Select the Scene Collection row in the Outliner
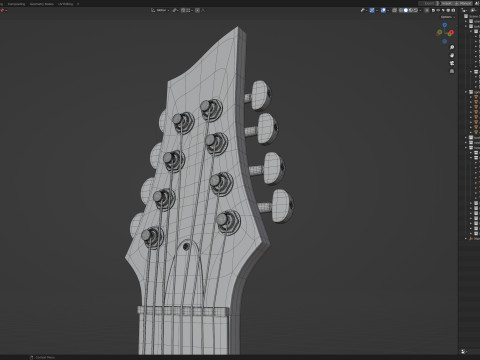This screenshot has width=480, height=360. tap(472, 16)
